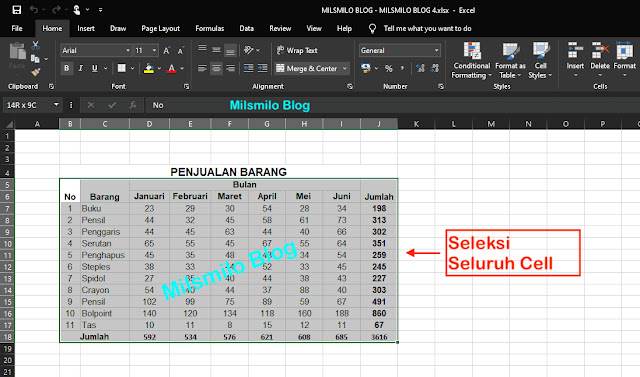Image resolution: width=640 pixels, height=377 pixels.
Task: Click Increase Indent icon
Action: (x=262, y=68)
